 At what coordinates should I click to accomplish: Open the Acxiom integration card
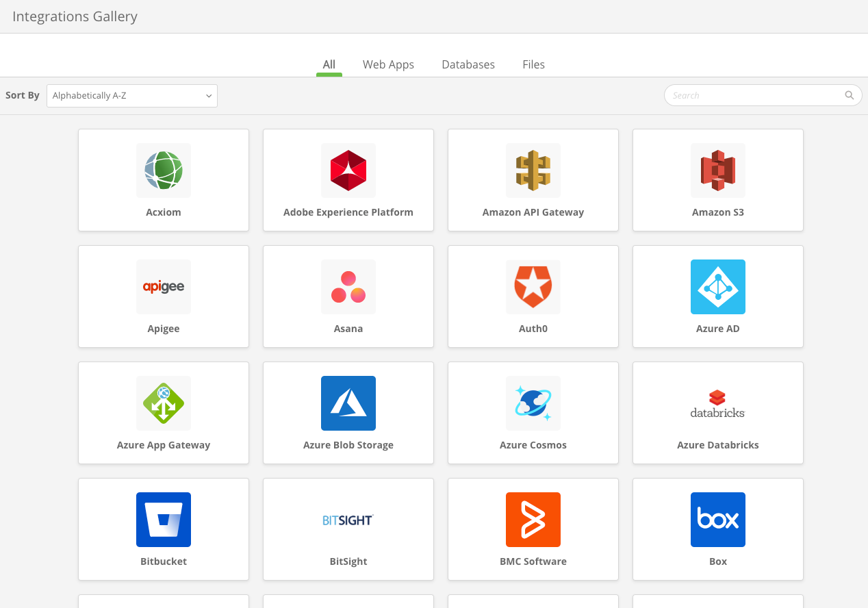(163, 180)
